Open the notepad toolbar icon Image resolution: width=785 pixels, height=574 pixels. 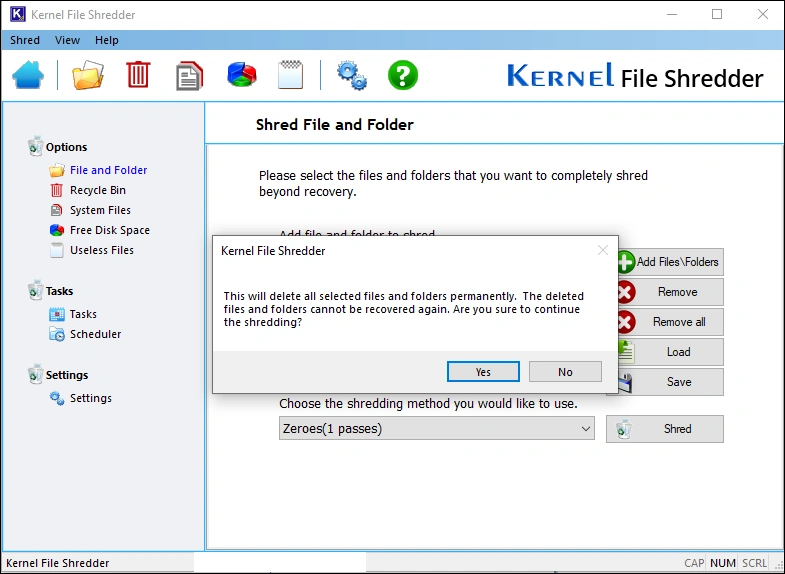point(290,75)
